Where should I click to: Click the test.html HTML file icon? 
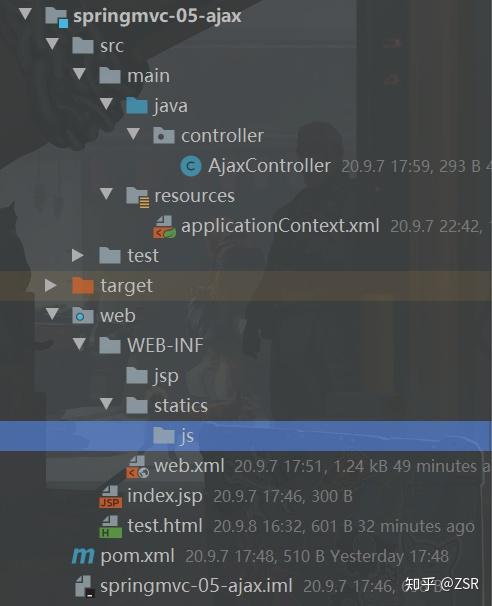click(111, 527)
